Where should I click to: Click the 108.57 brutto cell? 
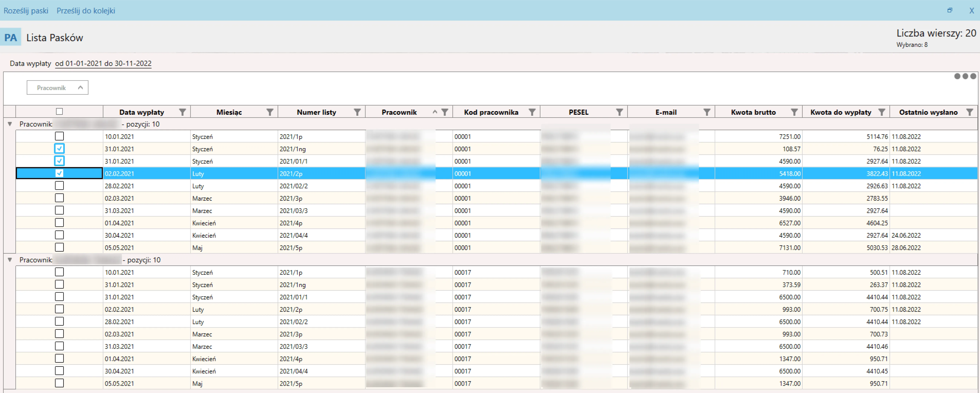pyautogui.click(x=759, y=148)
